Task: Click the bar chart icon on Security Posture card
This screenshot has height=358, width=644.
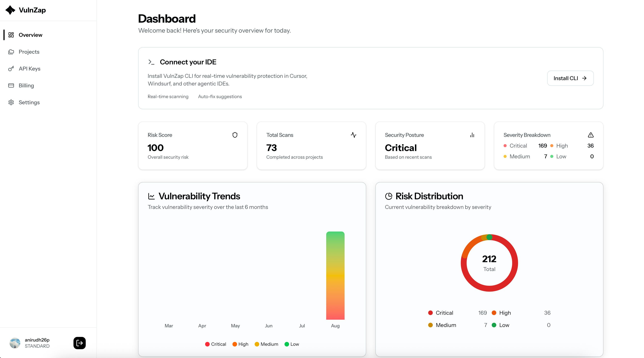Action: coord(472,135)
